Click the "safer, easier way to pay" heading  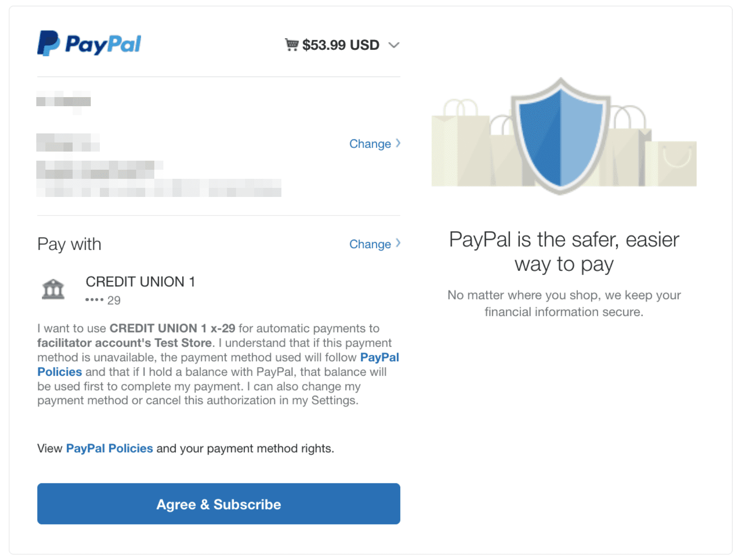point(564,252)
